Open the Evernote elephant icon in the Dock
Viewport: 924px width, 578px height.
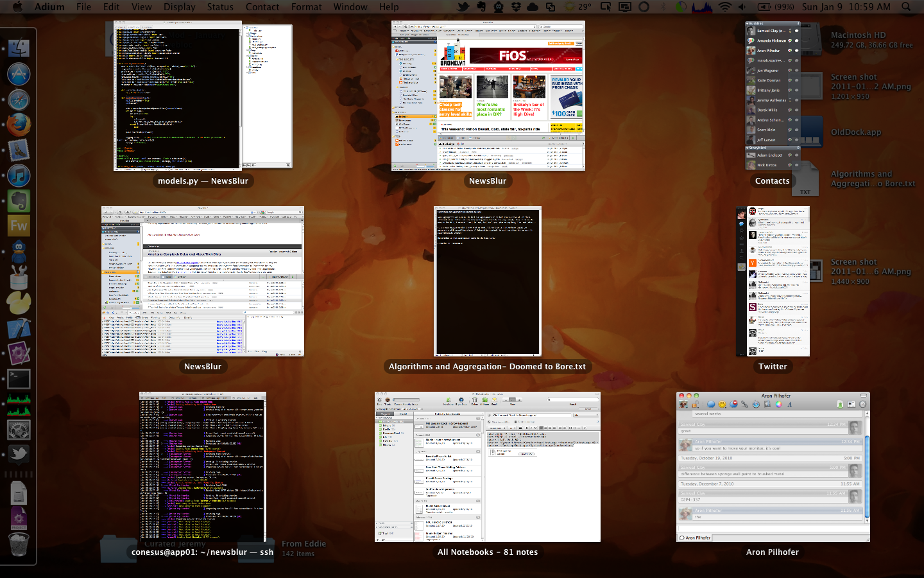[19, 200]
